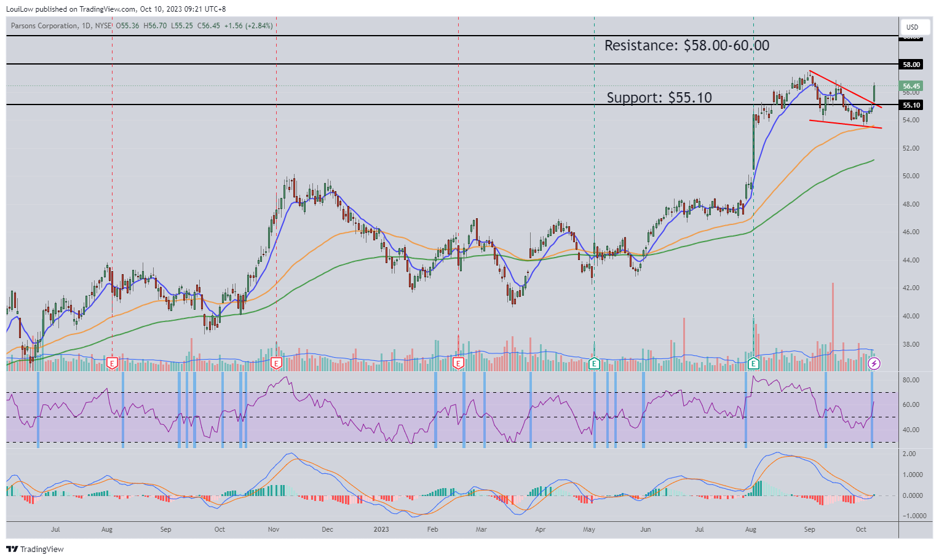Select the 'Support: $55.10' text annotation
Image resolution: width=939 pixels, height=560 pixels.
click(x=659, y=97)
